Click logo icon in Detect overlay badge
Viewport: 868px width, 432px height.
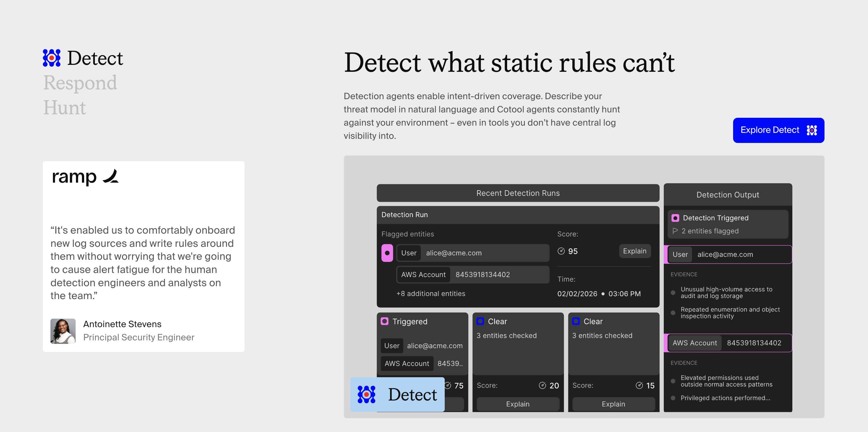pos(366,394)
